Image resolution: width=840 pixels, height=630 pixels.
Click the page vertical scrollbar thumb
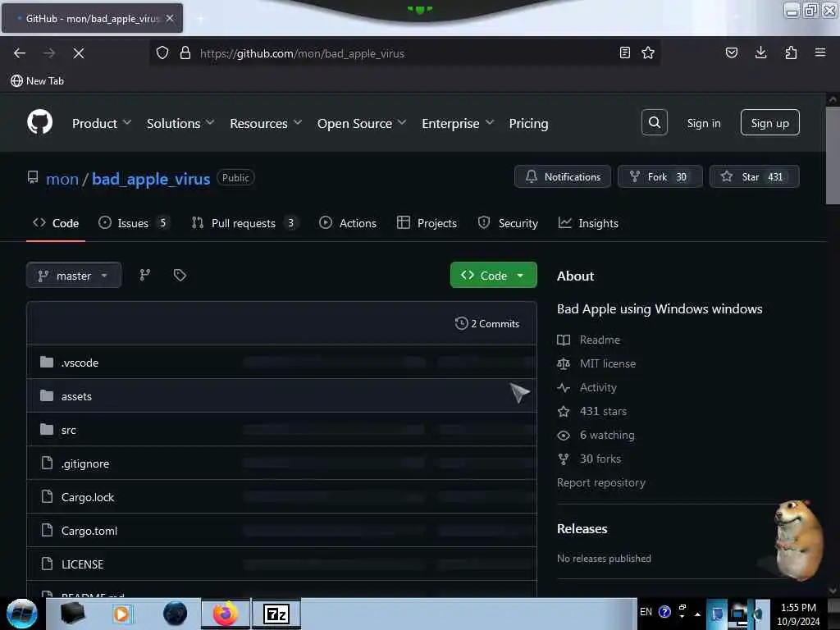click(832, 155)
